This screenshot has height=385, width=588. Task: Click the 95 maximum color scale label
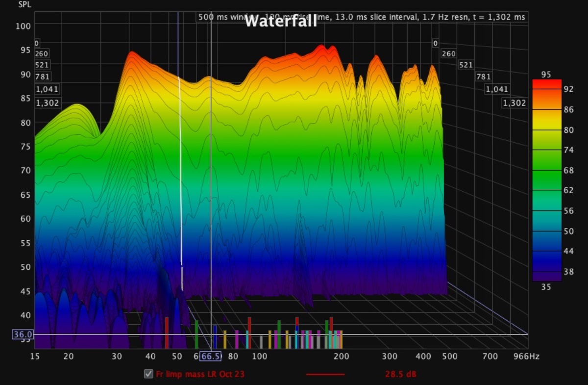click(x=546, y=75)
